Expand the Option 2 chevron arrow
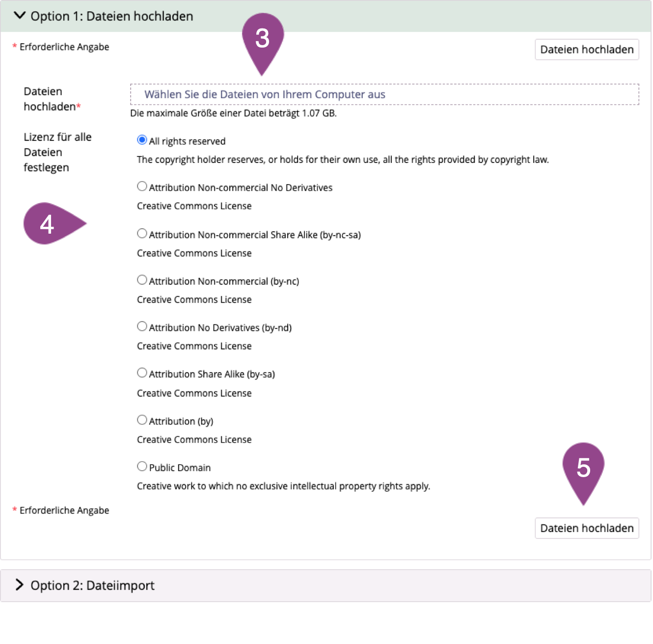 pos(20,585)
